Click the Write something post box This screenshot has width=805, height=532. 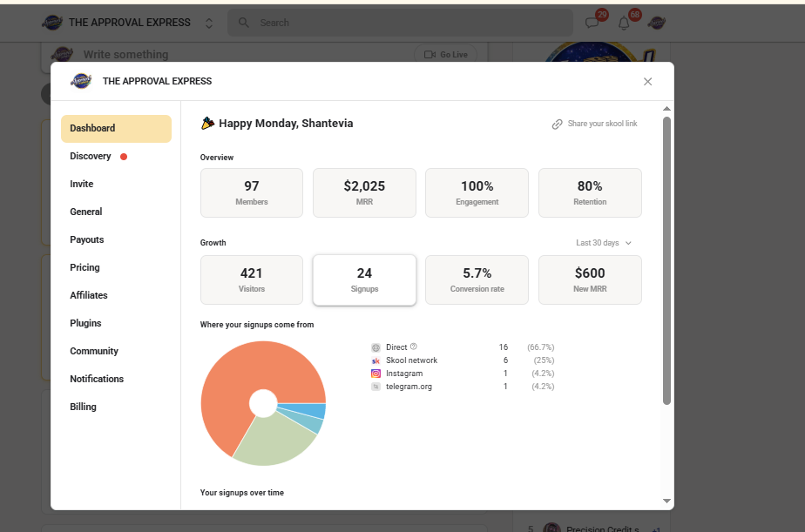(125, 54)
